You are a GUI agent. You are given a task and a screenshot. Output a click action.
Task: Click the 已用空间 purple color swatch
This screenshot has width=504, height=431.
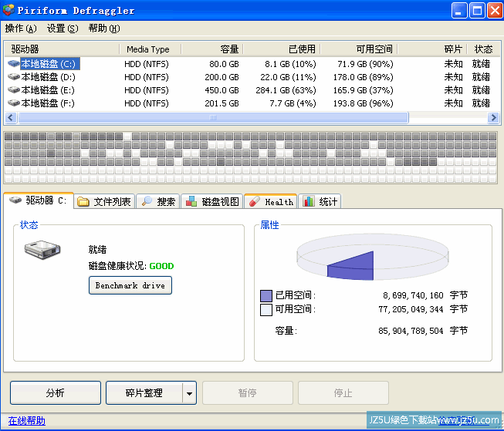[x=266, y=296]
